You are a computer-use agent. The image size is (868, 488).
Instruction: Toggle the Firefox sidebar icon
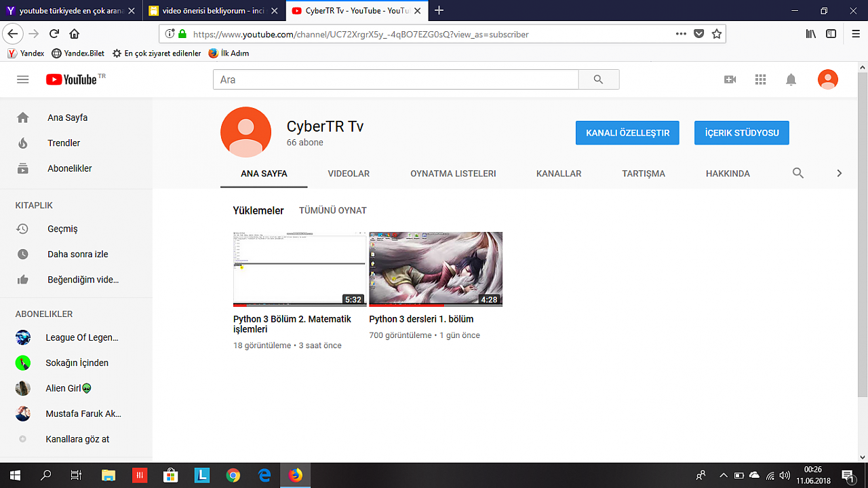coord(831,34)
